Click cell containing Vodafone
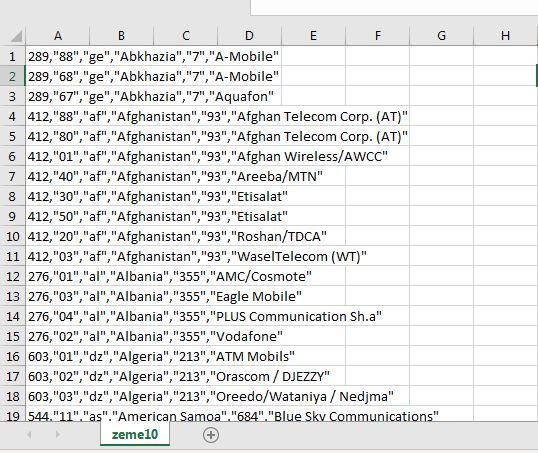 (58, 337)
